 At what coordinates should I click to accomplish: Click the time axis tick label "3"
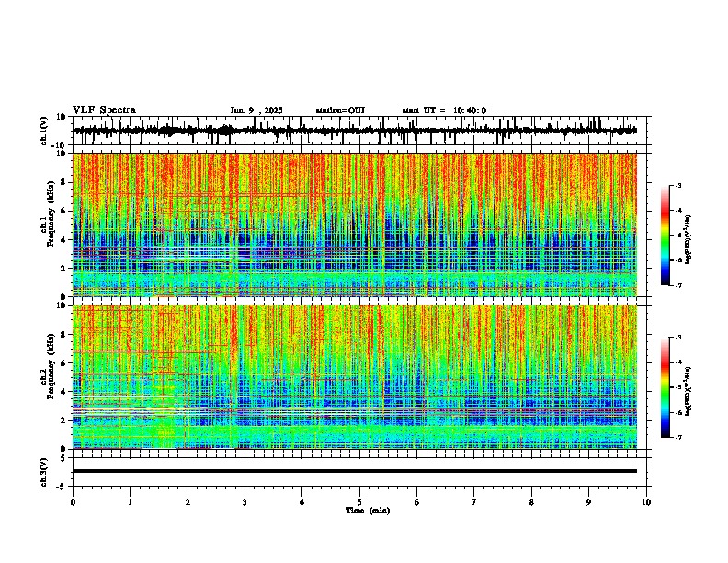pos(245,502)
